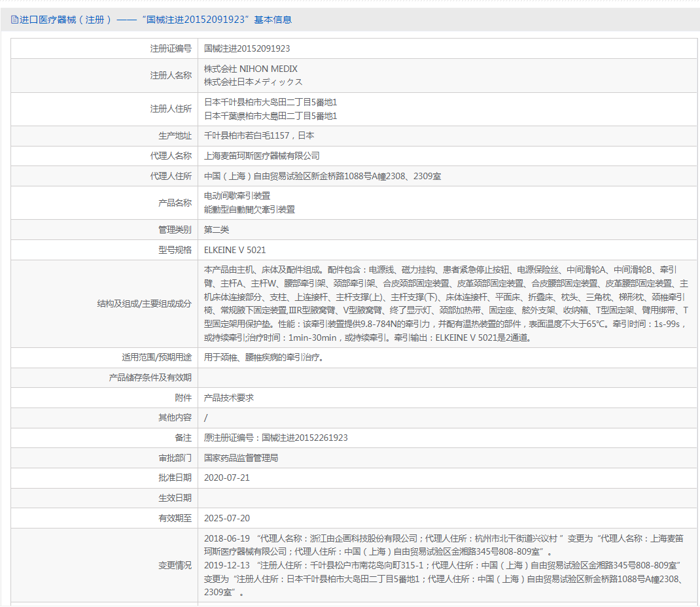Click the document icon in the page header
The height and width of the screenshot is (607, 700).
(14, 20)
